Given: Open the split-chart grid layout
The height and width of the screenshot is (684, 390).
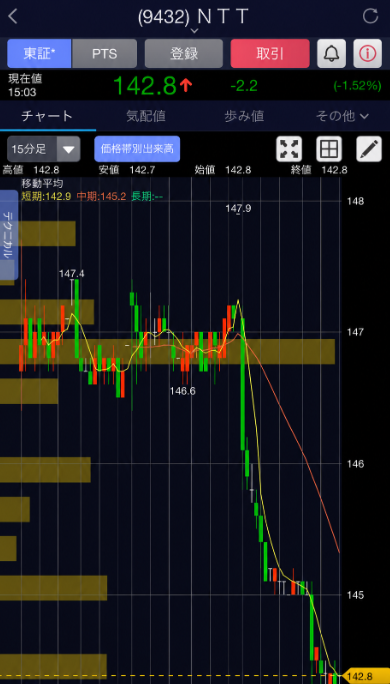Looking at the screenshot, I should click(x=329, y=149).
